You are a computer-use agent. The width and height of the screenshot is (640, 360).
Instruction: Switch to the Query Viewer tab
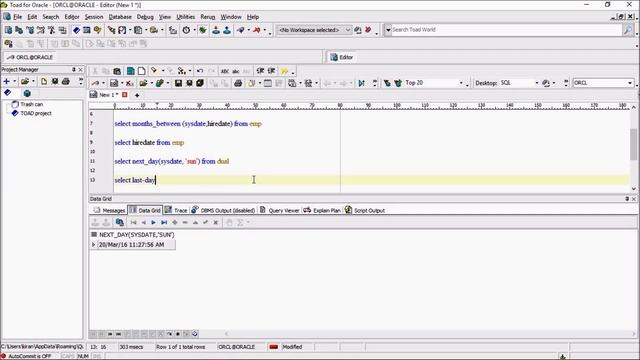(280, 210)
